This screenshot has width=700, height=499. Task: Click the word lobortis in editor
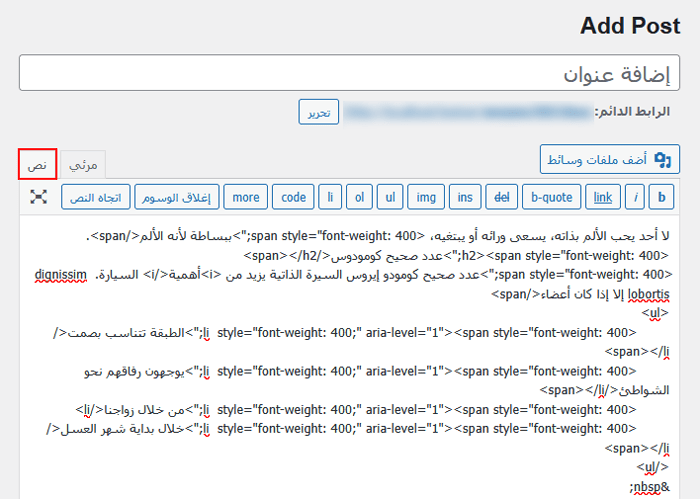coord(649,294)
